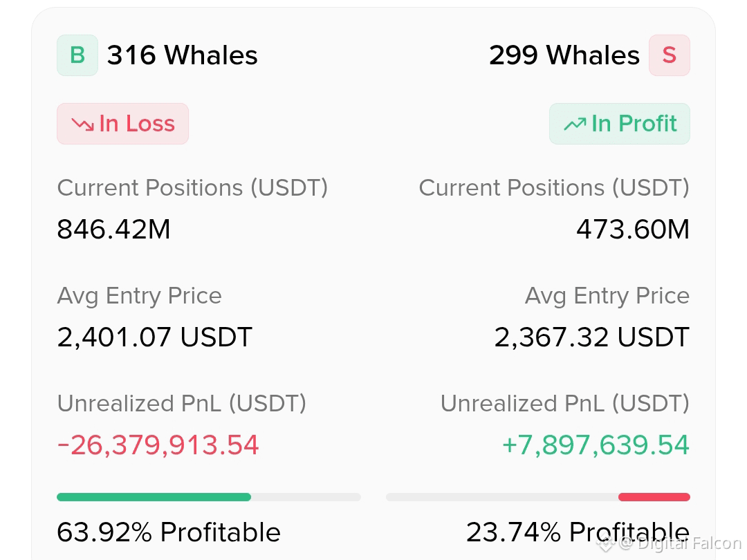
Task: Click the downward trend arrow icon
Action: click(x=83, y=124)
